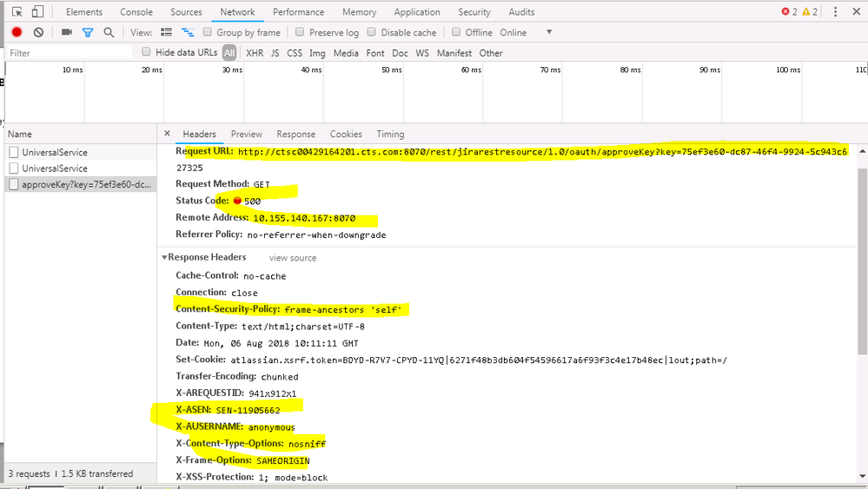Open the Memory tab

pyautogui.click(x=359, y=11)
